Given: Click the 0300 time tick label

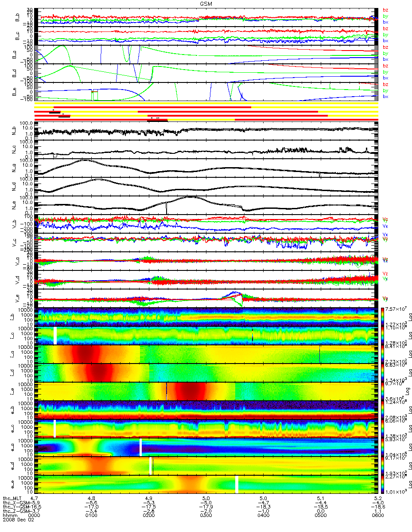Looking at the screenshot, I should pyautogui.click(x=206, y=516).
